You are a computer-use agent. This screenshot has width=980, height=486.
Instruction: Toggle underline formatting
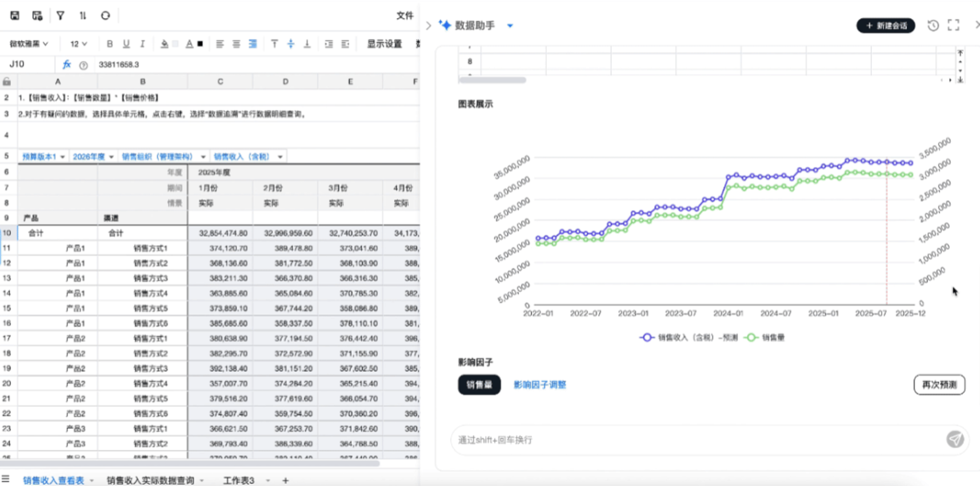[126, 44]
